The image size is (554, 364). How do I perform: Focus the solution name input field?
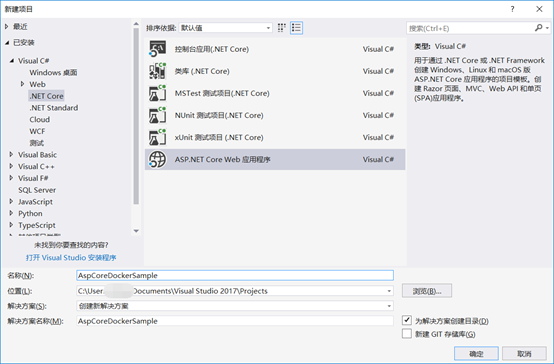click(x=235, y=321)
